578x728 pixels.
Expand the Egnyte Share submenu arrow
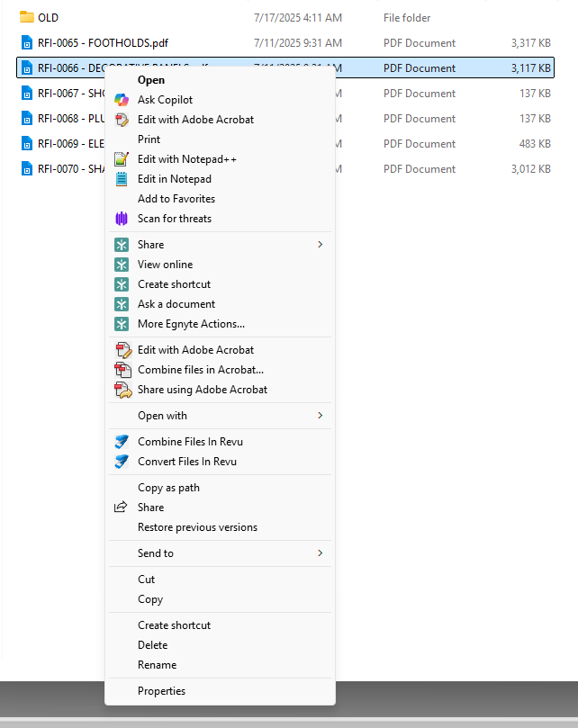point(321,245)
